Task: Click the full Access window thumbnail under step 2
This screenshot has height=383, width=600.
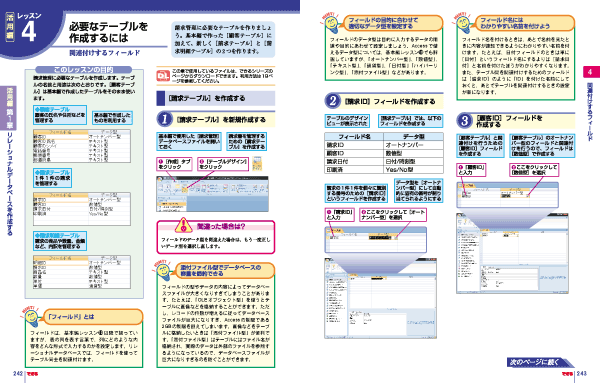Action: 381,298
